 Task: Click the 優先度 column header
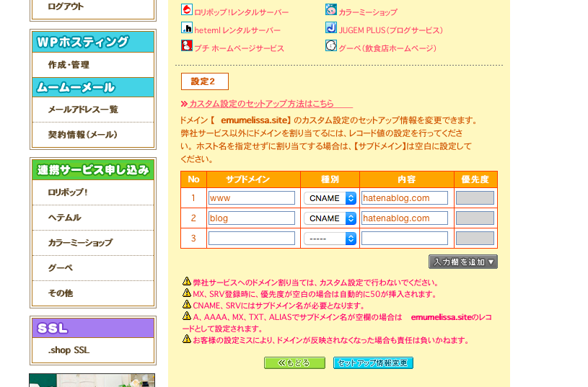coord(475,179)
